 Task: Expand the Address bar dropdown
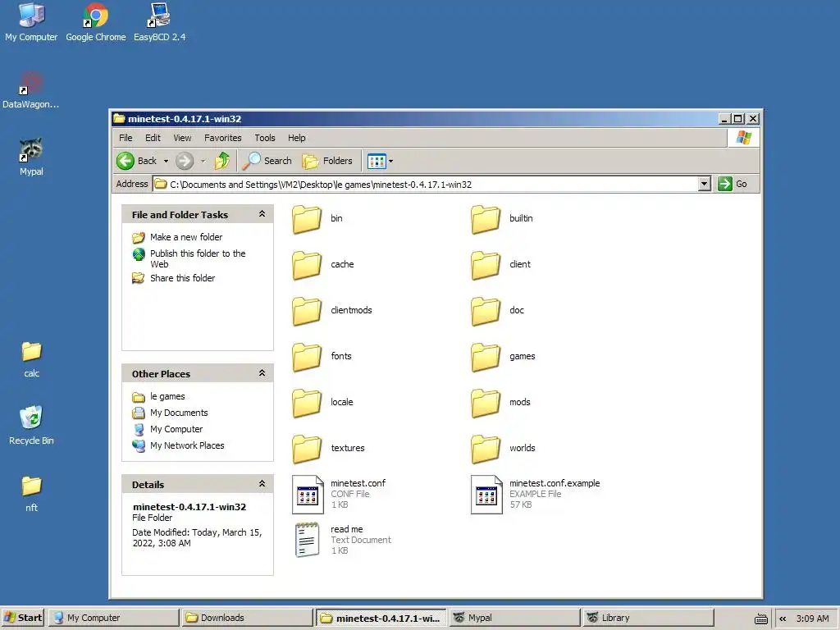pos(705,185)
